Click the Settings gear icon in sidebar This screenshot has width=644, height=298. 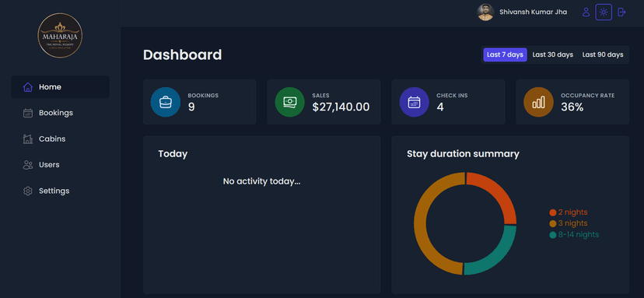click(27, 191)
